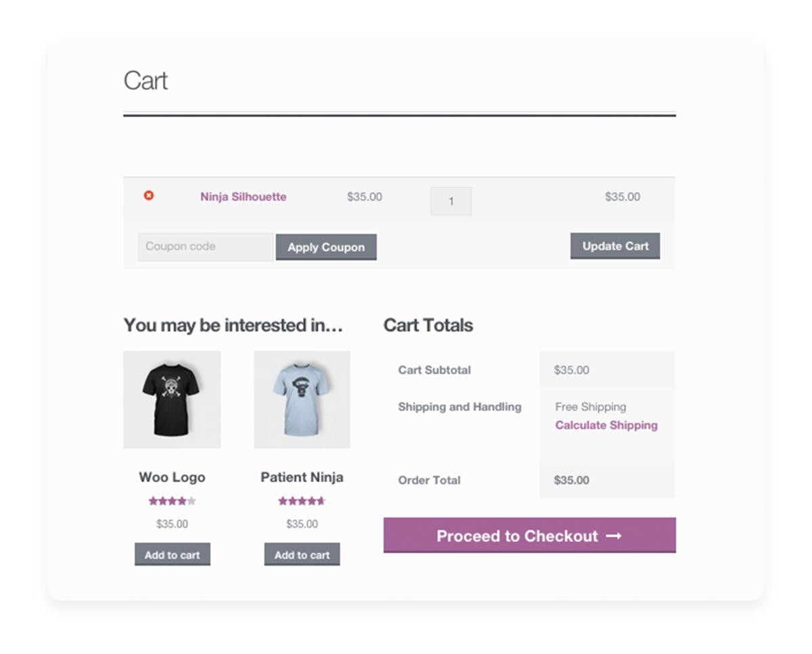Click the Order Total amount $35.00

[x=572, y=481]
